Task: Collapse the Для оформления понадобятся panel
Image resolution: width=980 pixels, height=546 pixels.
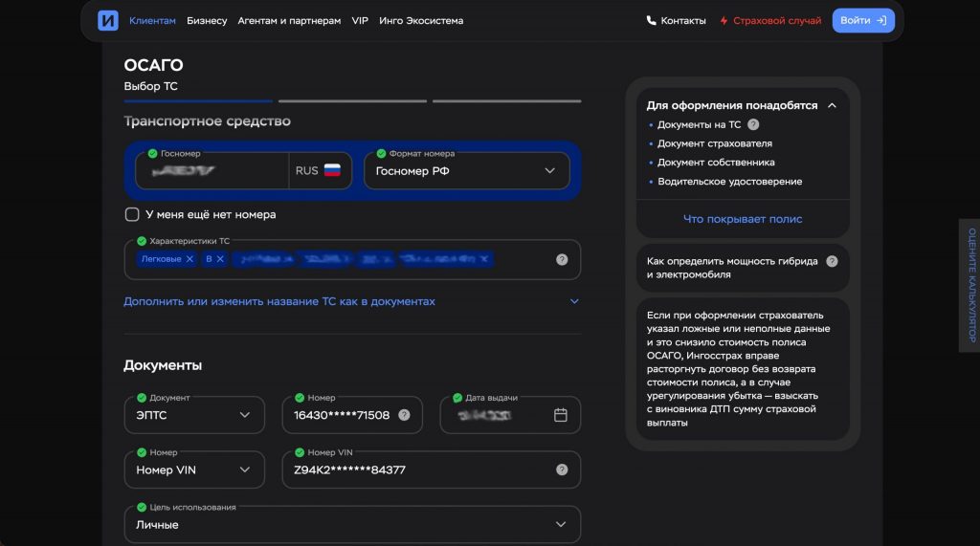Action: click(x=832, y=105)
